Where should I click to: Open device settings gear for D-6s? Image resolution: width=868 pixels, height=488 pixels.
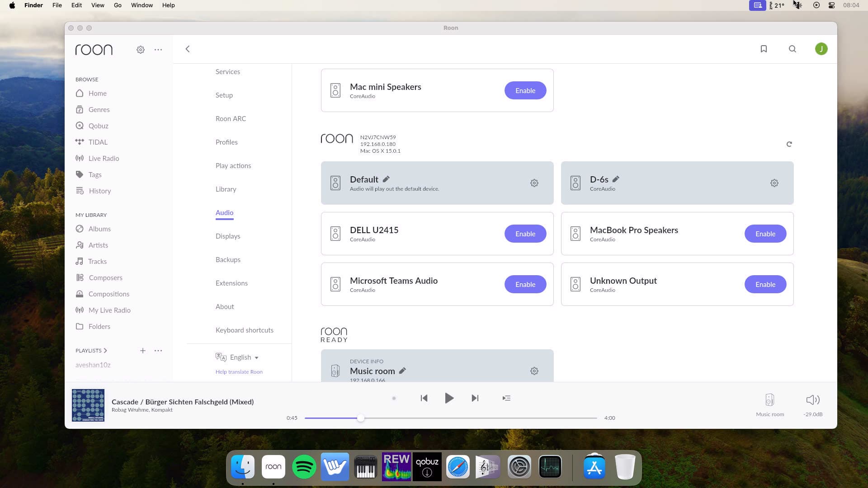pyautogui.click(x=774, y=183)
